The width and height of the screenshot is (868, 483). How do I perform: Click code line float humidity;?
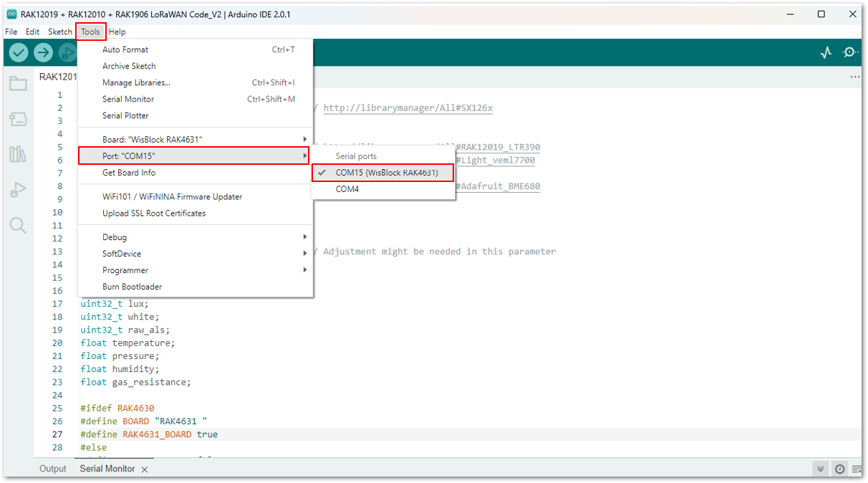pyautogui.click(x=120, y=369)
